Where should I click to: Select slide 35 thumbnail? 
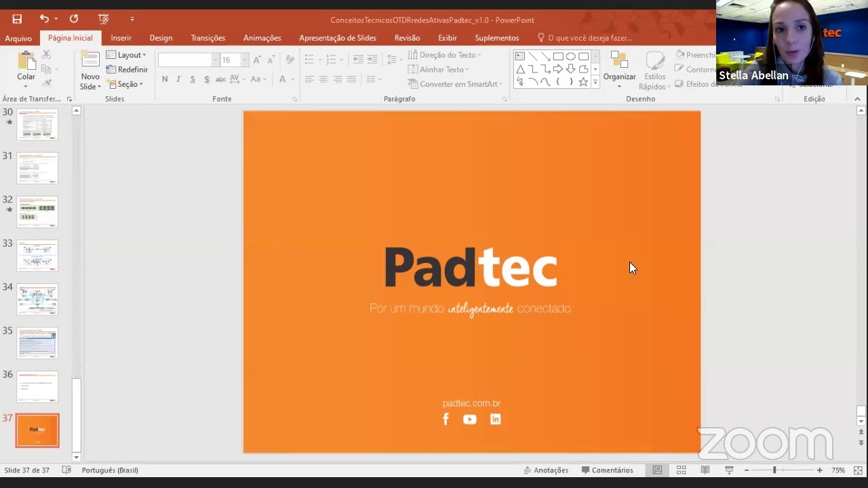[37, 343]
